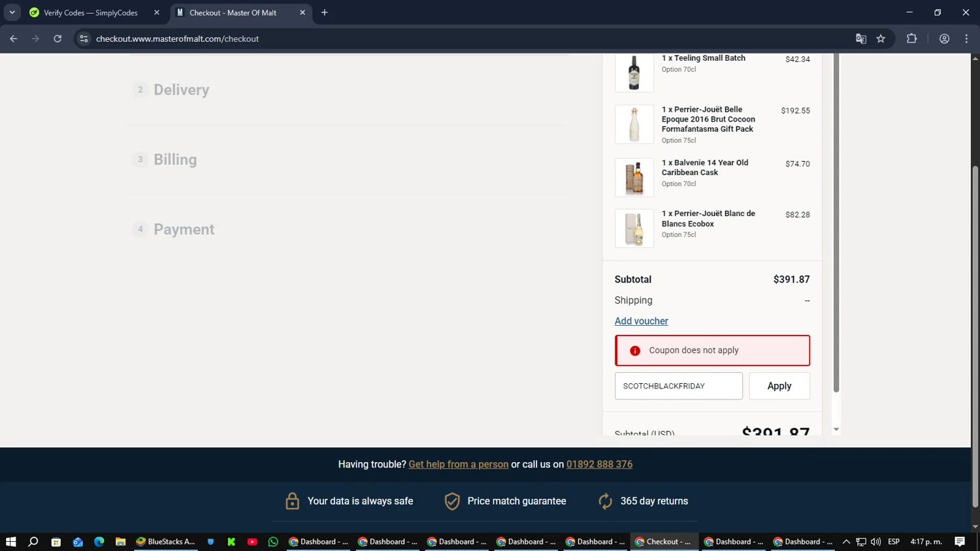Click the browser forward arrow

(x=35, y=39)
